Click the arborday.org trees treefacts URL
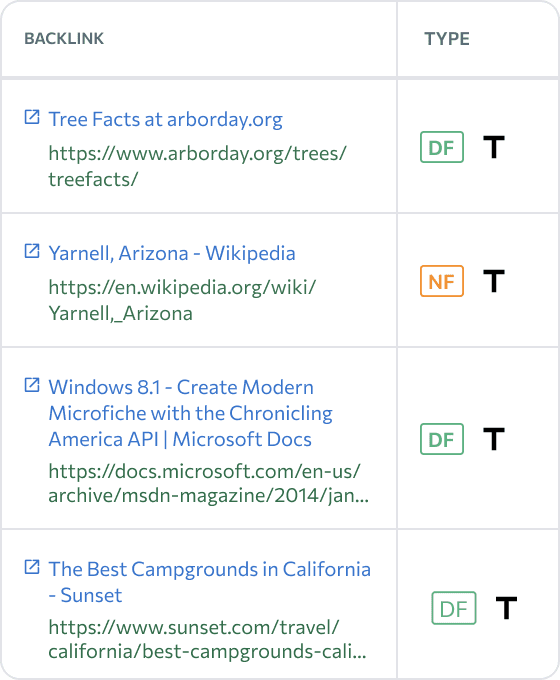Image resolution: width=560 pixels, height=680 pixels. tap(197, 166)
